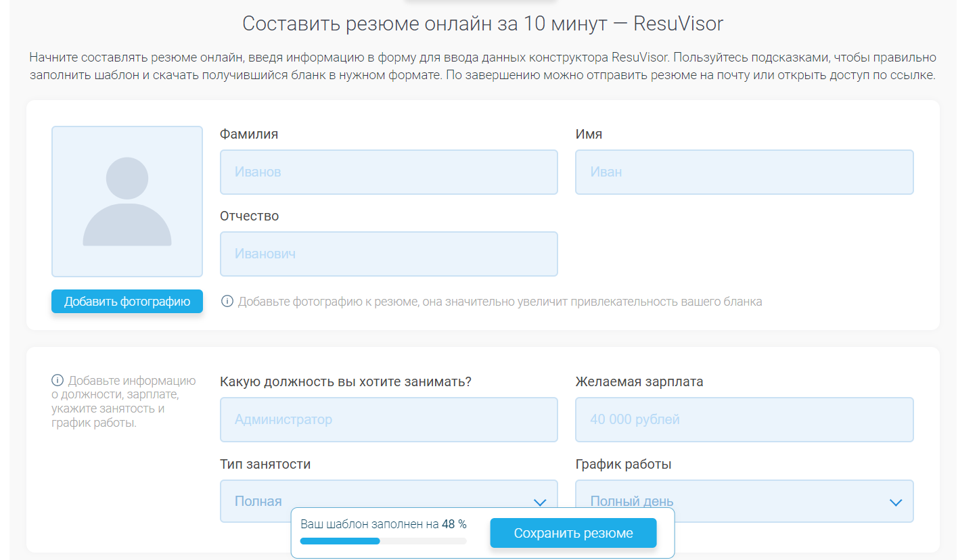
Task: Click the photo hint 'Добавьте фотографию к резюме'
Action: 500,302
